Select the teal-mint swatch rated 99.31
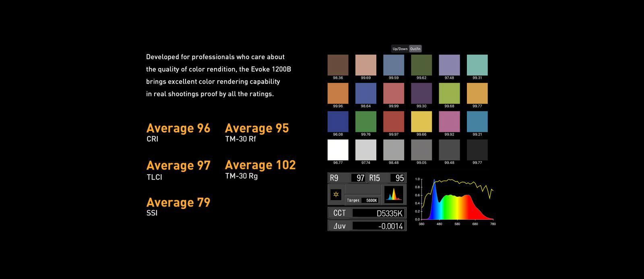 tap(477, 65)
